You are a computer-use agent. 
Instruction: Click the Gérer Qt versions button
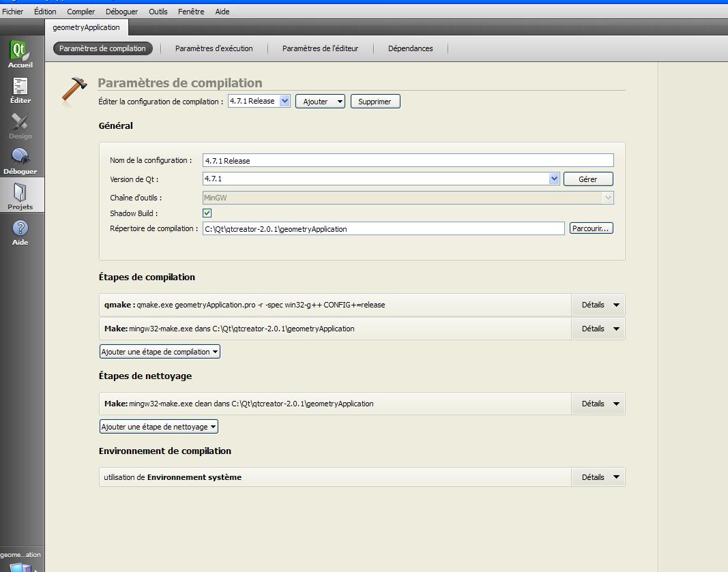(x=588, y=179)
